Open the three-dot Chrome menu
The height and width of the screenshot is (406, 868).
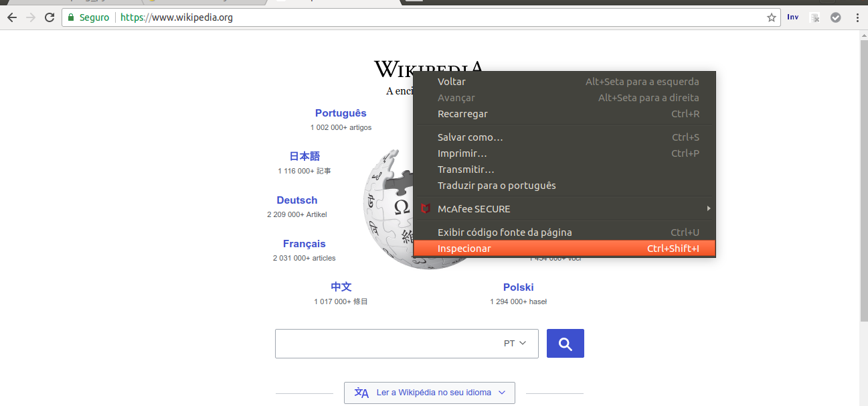(x=857, y=17)
